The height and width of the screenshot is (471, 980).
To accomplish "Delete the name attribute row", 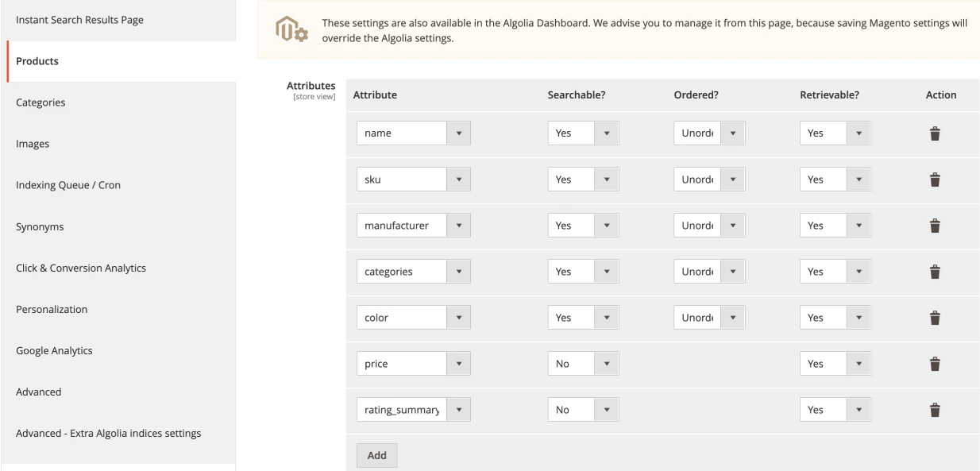I will tap(936, 134).
